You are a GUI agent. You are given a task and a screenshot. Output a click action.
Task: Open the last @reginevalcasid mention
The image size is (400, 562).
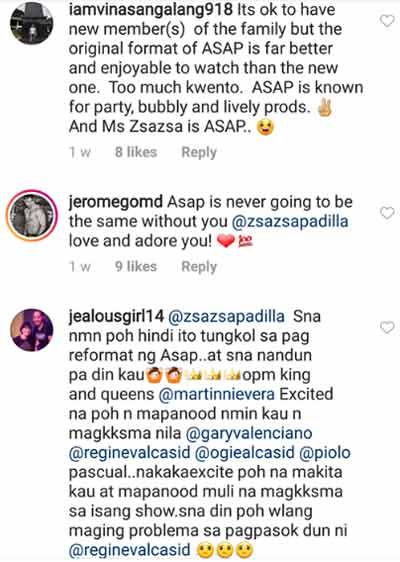click(129, 550)
